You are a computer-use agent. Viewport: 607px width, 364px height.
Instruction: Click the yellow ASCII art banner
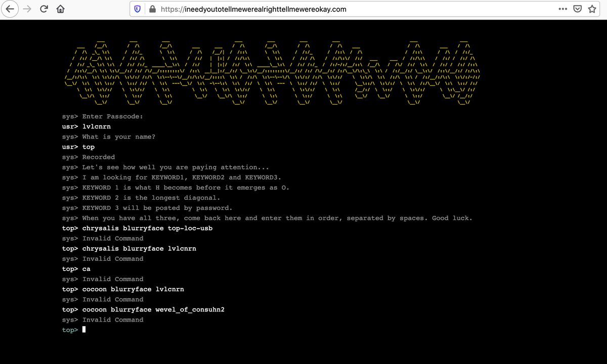coord(273,72)
